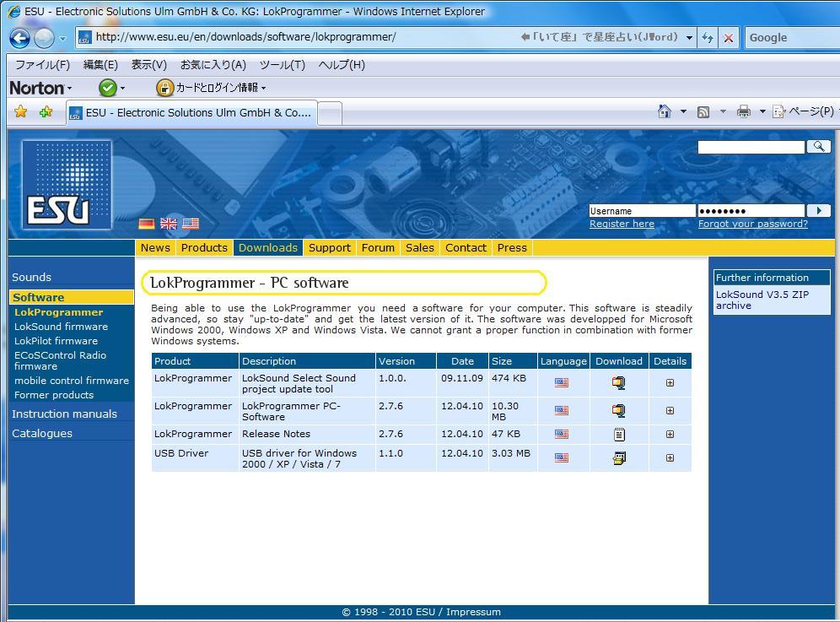Image resolution: width=840 pixels, height=622 pixels.
Task: Open the feeds dropdown arrow
Action: click(x=723, y=112)
